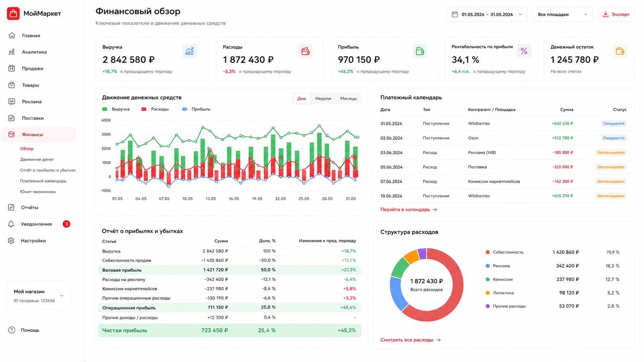644x362 pixels.
Task: Follow the Смотреть все расходы link
Action: point(411,340)
